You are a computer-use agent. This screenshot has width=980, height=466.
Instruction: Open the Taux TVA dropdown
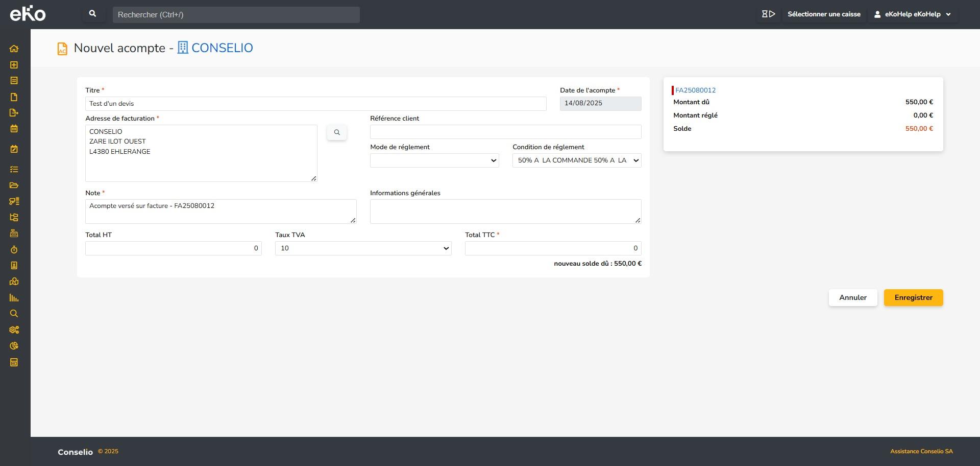363,248
